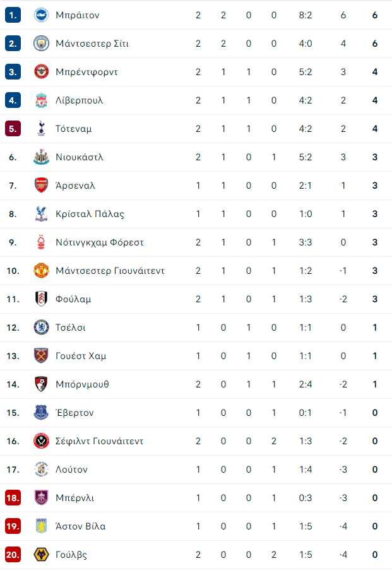Screen dimensions: 392x573
Task: Click the Tottenham cockerel crest icon
Action: tap(41, 129)
